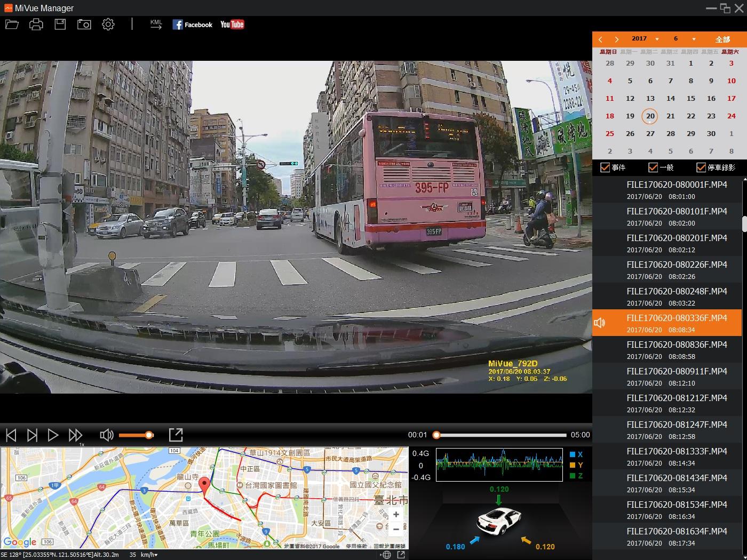Select FILE170620-080248F.MP4

667,297
